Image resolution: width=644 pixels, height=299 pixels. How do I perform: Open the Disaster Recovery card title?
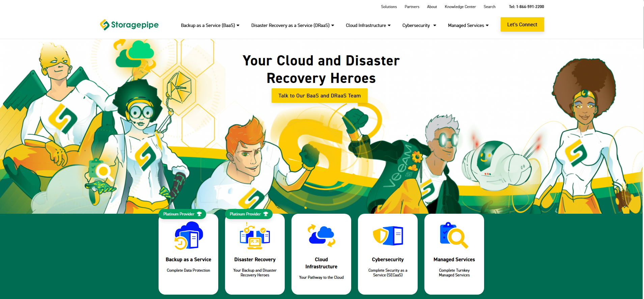tap(255, 260)
